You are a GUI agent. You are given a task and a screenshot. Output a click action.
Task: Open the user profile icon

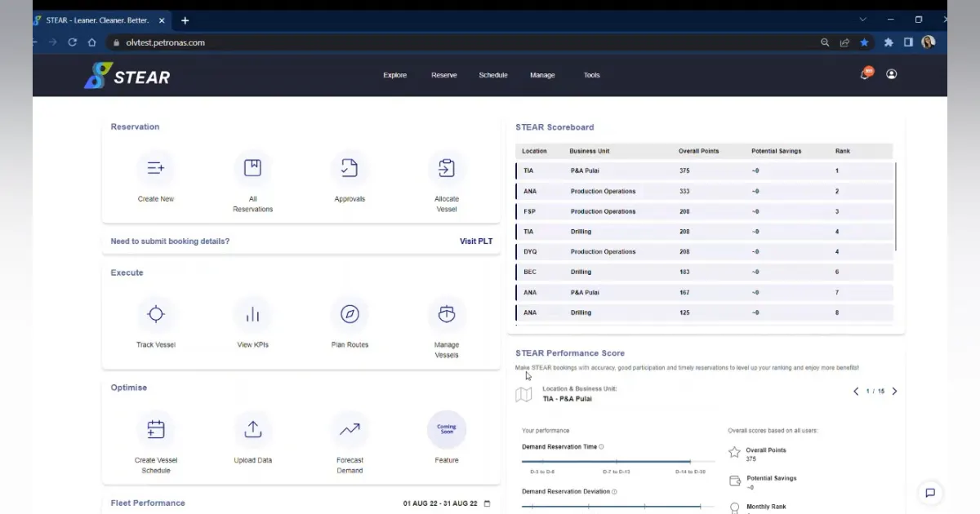[891, 74]
